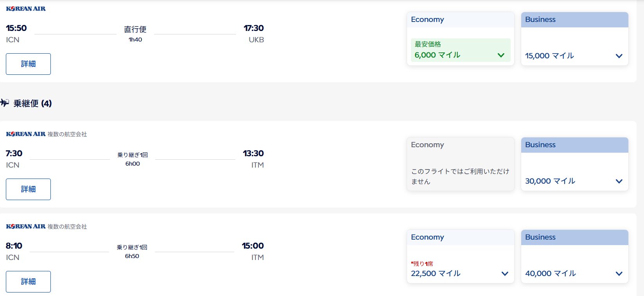The image size is (644, 296).
Task: Expand Economy 22,500 miles fare chevron
Action: pos(505,274)
